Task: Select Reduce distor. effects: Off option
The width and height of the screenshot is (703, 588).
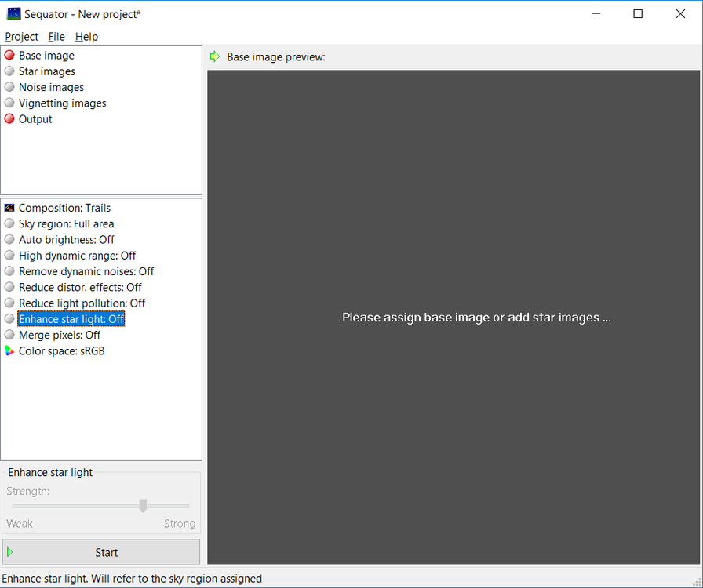Action: point(80,287)
